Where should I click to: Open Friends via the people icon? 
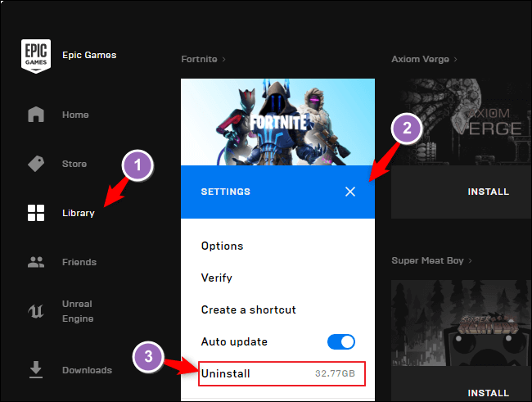click(36, 262)
